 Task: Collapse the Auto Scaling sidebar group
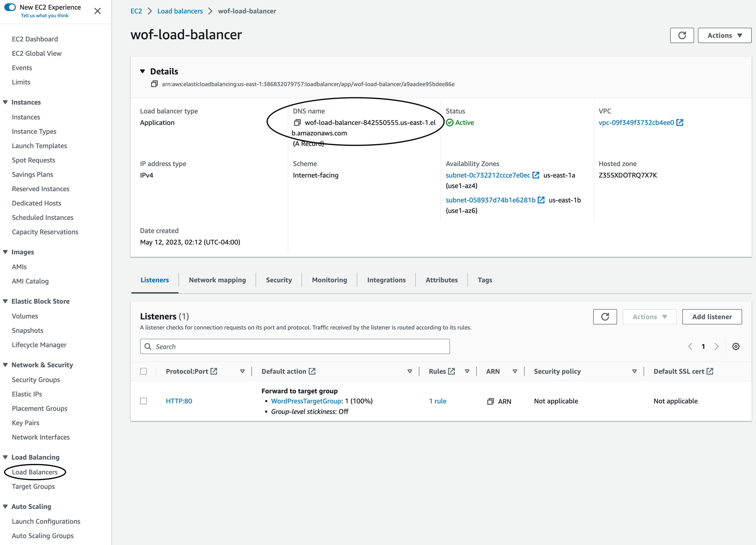[5, 506]
